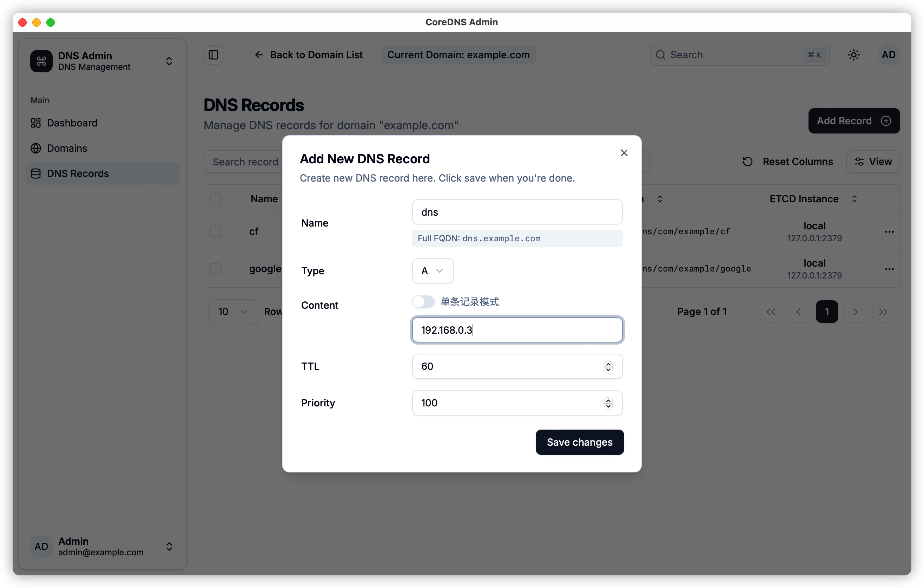The height and width of the screenshot is (588, 924).
Task: Click the AD avatar in top bar
Action: click(x=888, y=55)
